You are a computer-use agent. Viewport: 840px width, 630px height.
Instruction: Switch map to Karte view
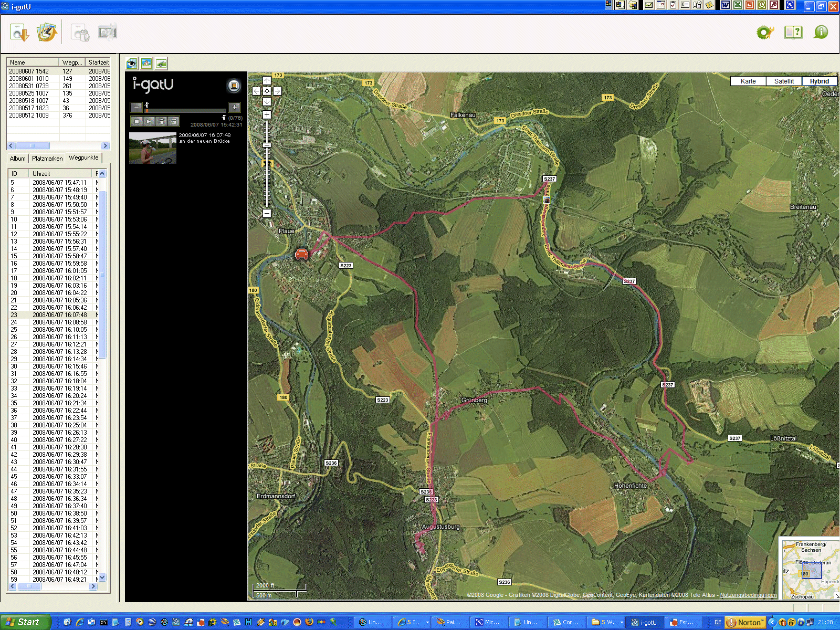pos(748,81)
